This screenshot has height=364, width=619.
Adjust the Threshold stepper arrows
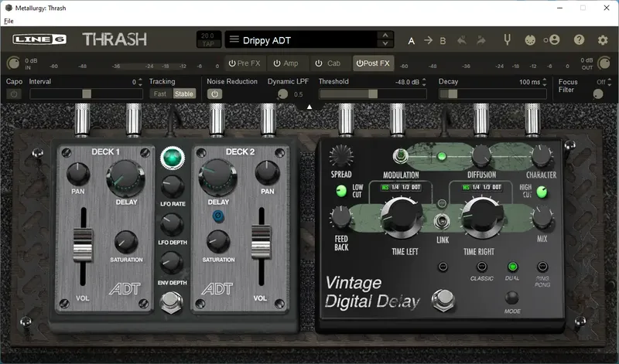424,82
